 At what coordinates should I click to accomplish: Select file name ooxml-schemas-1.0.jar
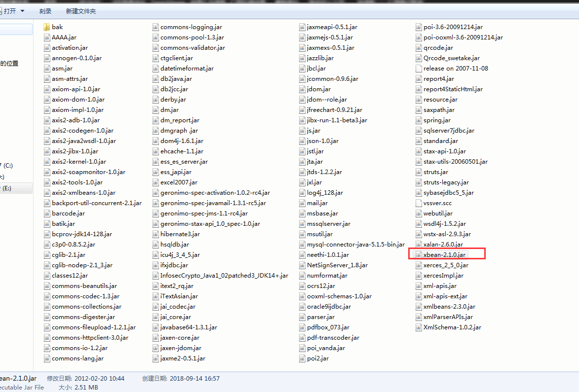(x=339, y=296)
